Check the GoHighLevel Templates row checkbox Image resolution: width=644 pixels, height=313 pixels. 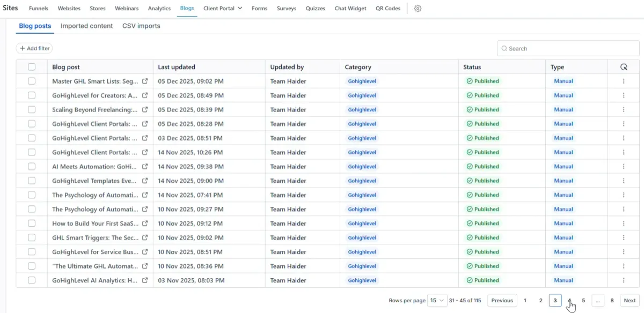32,181
